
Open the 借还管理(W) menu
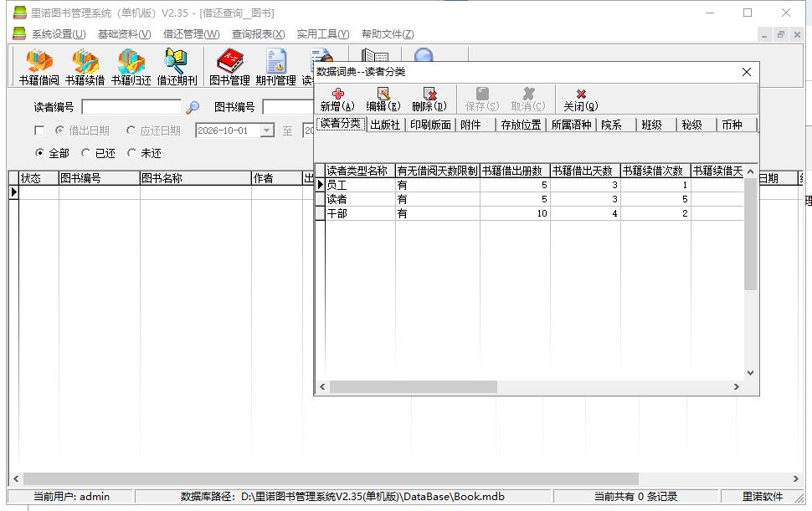[x=191, y=34]
